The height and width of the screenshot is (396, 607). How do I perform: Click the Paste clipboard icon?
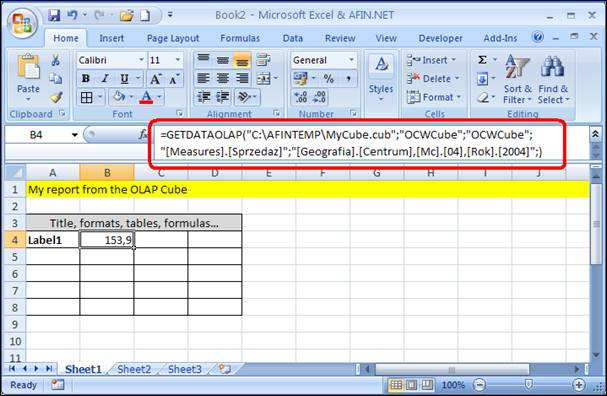(28, 67)
